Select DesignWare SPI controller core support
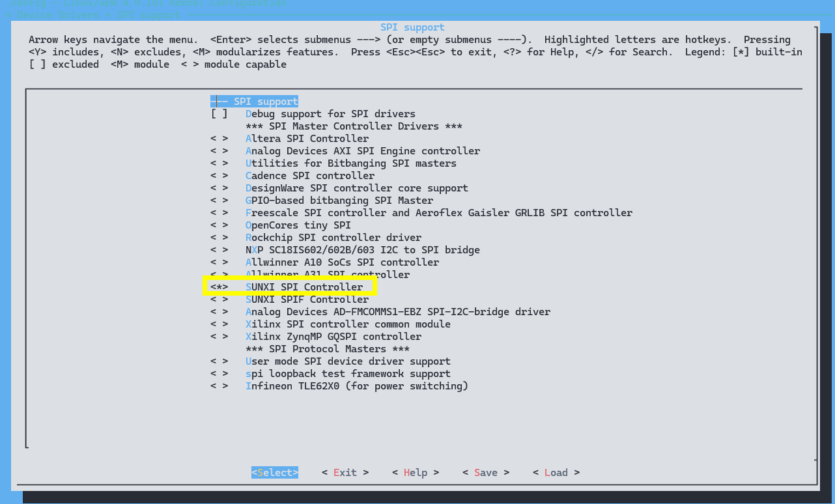Image resolution: width=835 pixels, height=504 pixels. coord(356,188)
